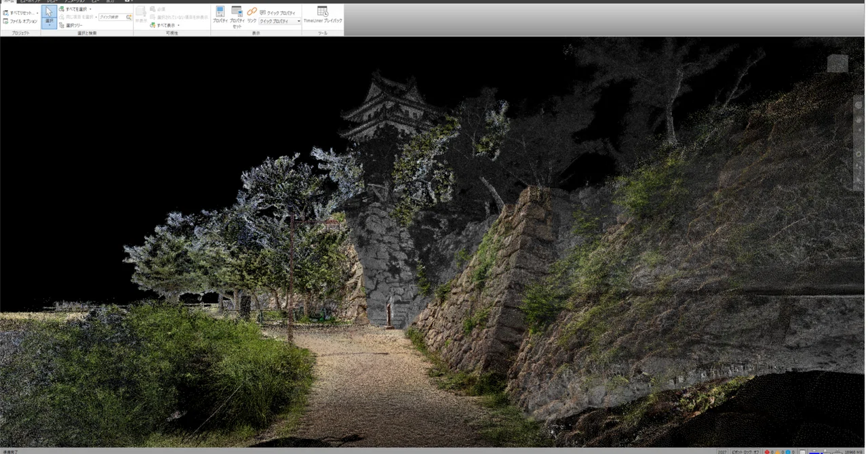
Task: Expand the 可視性 panel title
Action: point(172,33)
